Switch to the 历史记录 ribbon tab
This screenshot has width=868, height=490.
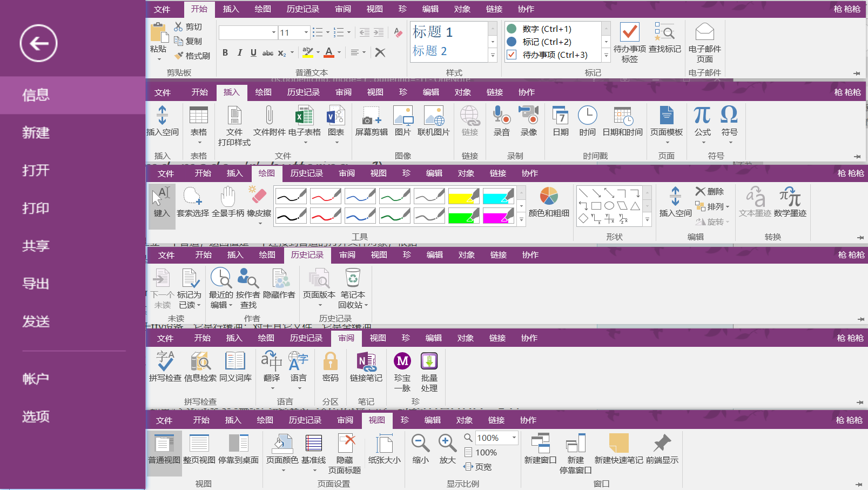tap(303, 9)
